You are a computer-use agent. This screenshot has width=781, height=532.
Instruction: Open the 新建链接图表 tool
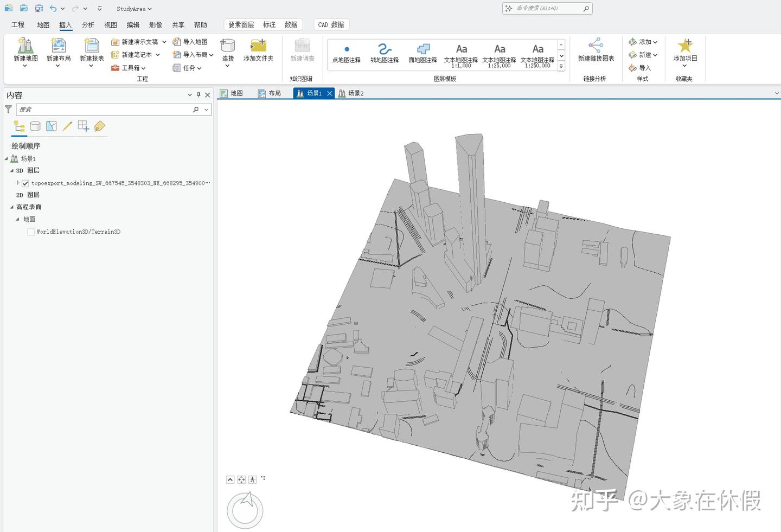(596, 52)
